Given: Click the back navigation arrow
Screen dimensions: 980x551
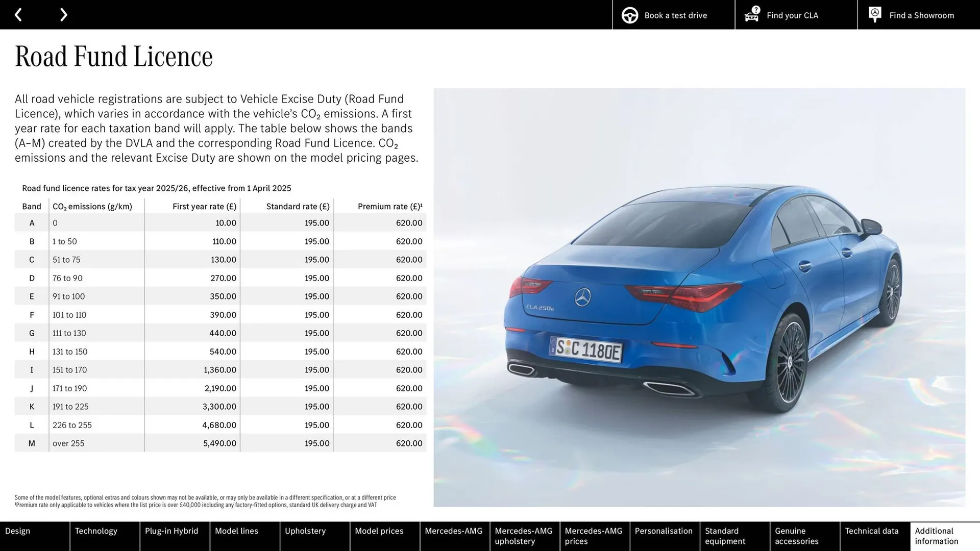Looking at the screenshot, I should [x=19, y=14].
